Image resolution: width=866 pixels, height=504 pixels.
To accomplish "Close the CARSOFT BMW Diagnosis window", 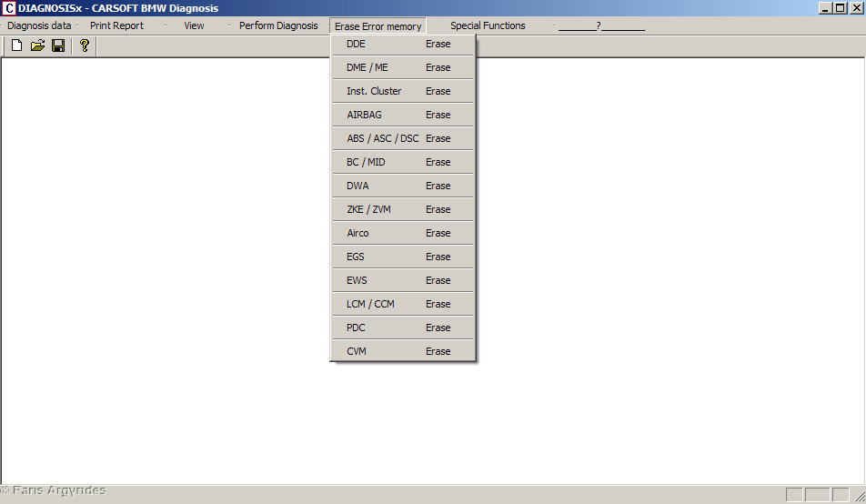I will coord(857,8).
